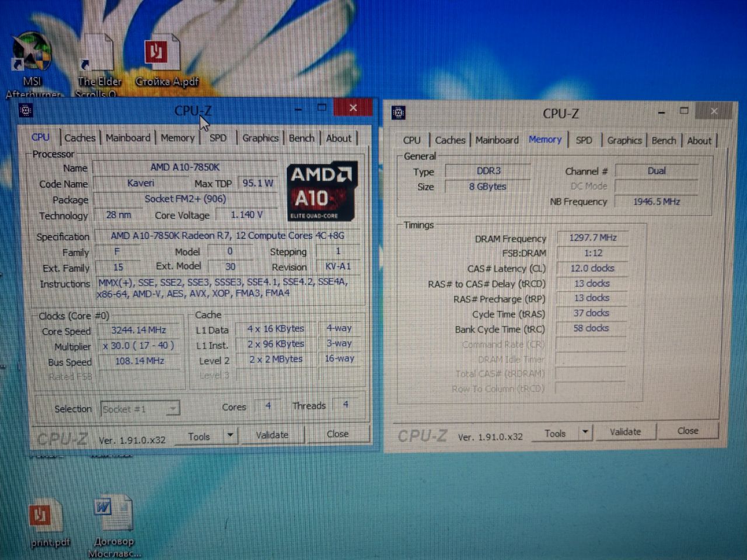Click the 3244.14 MHz core speed value
747x560 pixels.
[139, 330]
